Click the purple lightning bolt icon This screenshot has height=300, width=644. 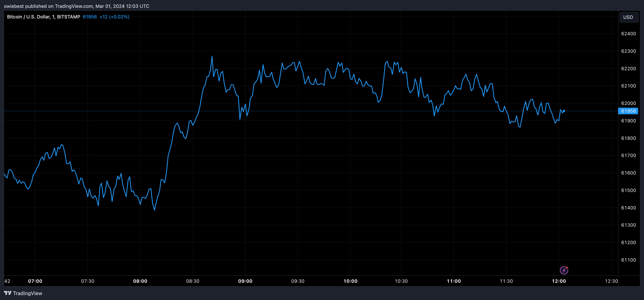pos(564,270)
